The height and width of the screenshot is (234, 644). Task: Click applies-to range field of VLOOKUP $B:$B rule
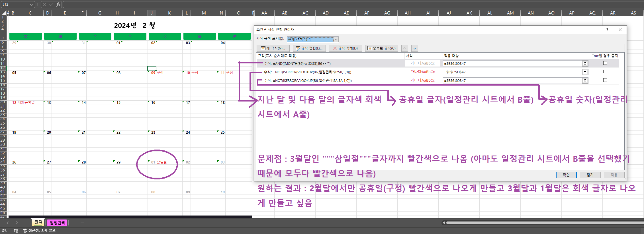(512, 72)
